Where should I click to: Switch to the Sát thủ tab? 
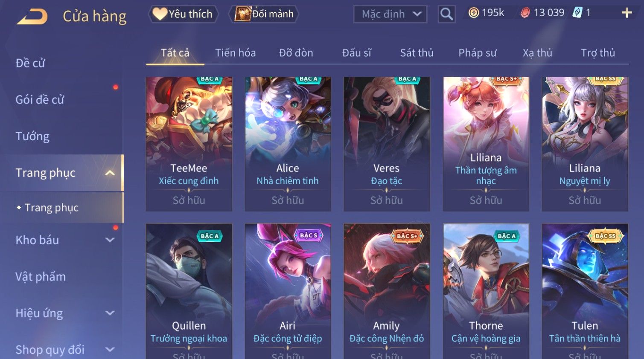417,53
